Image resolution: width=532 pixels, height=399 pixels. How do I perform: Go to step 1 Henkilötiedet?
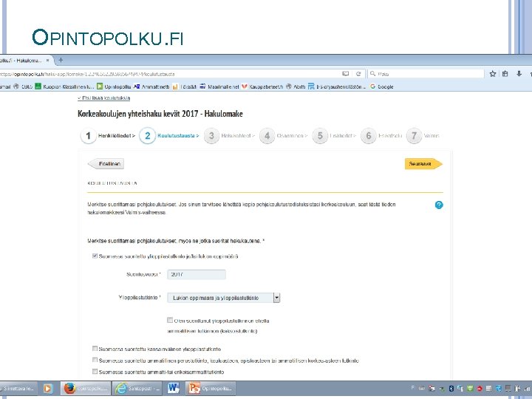point(108,136)
